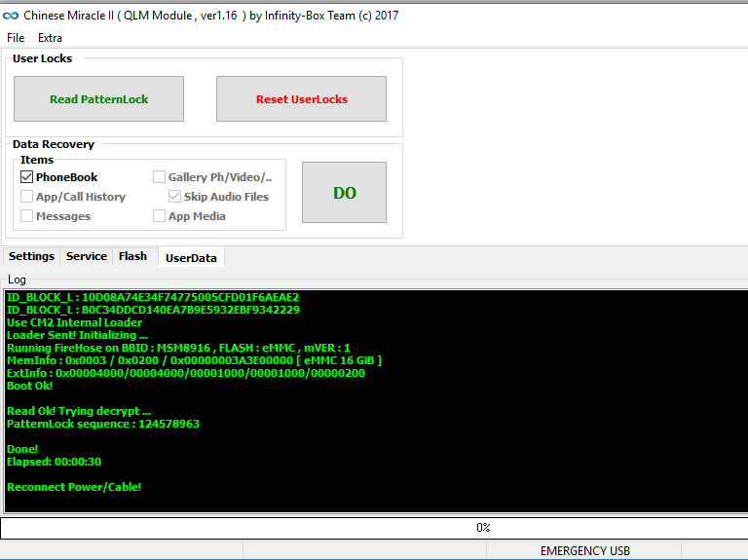Screen dimensions: 748x560
Task: Click the 'Running FireHose on BBID' log line
Action: pyautogui.click(x=178, y=348)
